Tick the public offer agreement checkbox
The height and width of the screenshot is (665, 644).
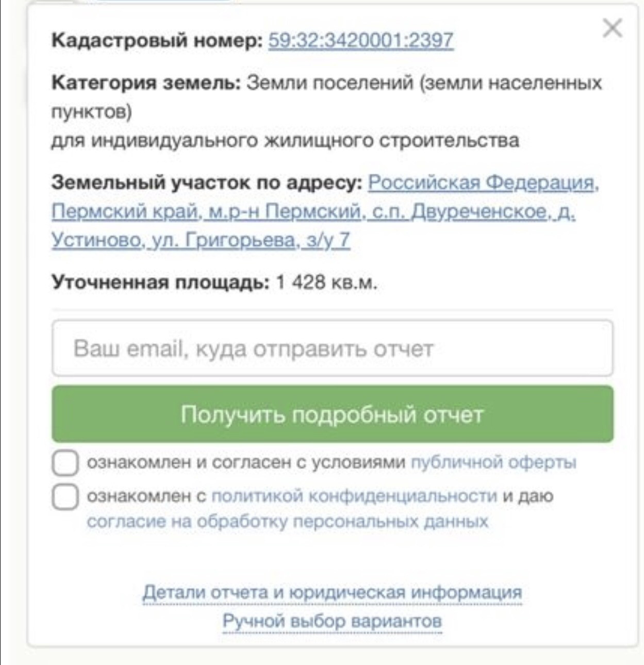(x=65, y=462)
